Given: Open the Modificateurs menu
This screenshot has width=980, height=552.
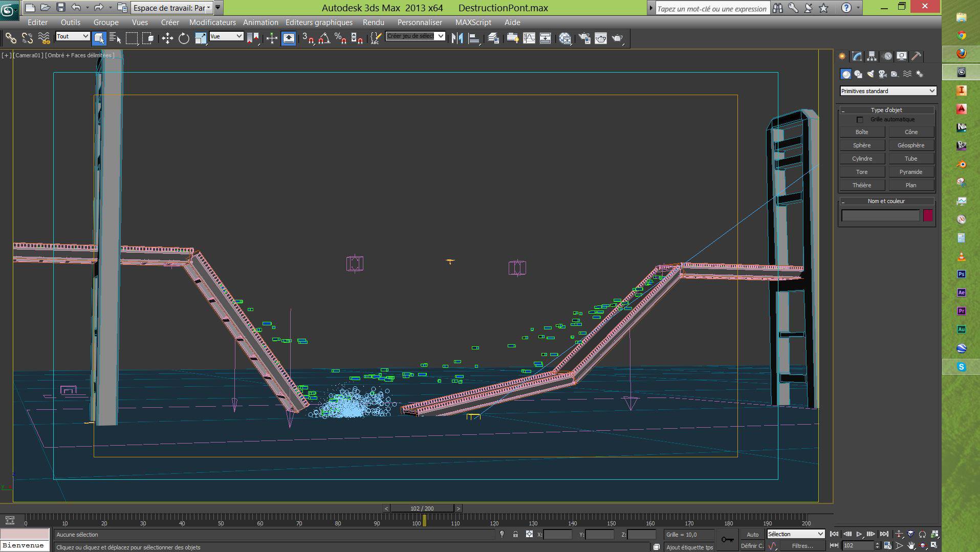Looking at the screenshot, I should (212, 23).
